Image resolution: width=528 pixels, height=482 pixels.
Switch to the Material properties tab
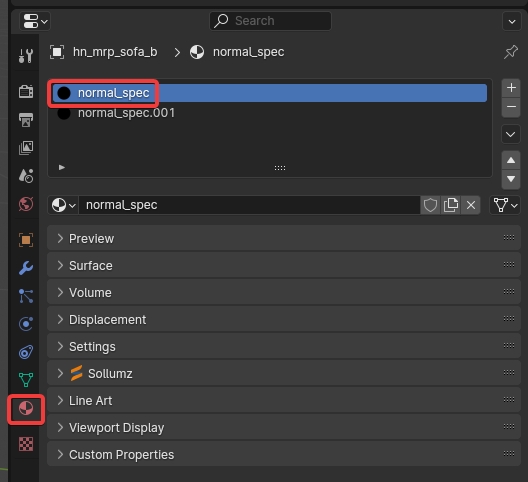26,409
